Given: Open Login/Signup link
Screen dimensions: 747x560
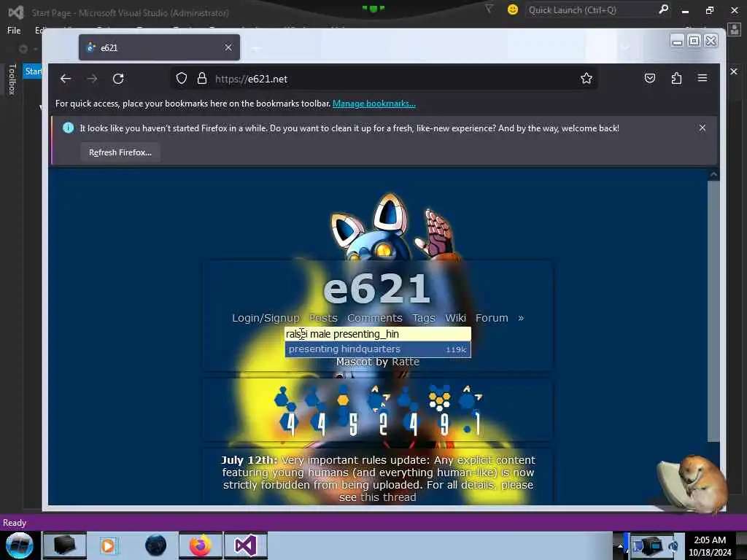Looking at the screenshot, I should click(x=266, y=318).
